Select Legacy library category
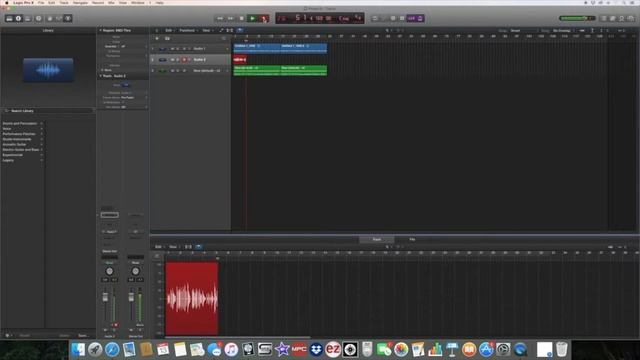This screenshot has height=360, width=640. click(8, 160)
